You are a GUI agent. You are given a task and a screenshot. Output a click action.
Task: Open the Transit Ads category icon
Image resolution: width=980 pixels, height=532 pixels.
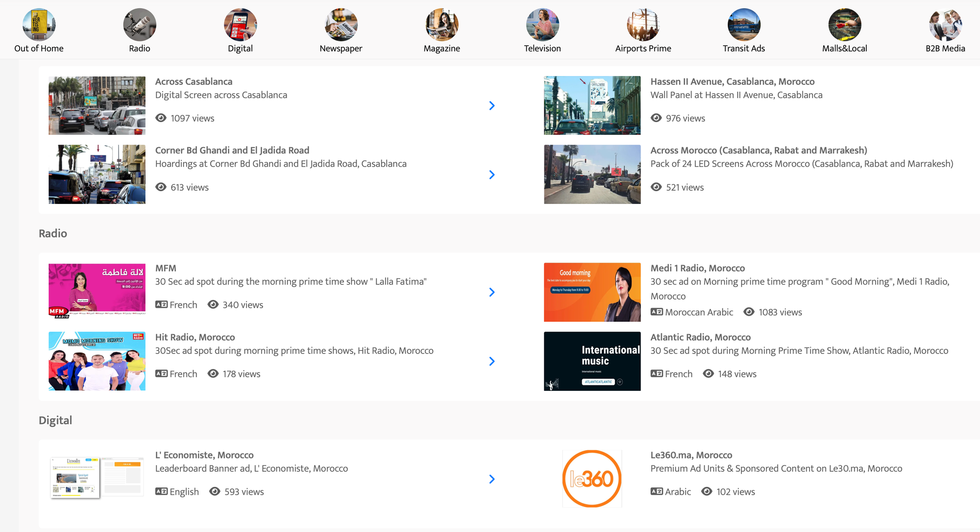[x=744, y=25]
